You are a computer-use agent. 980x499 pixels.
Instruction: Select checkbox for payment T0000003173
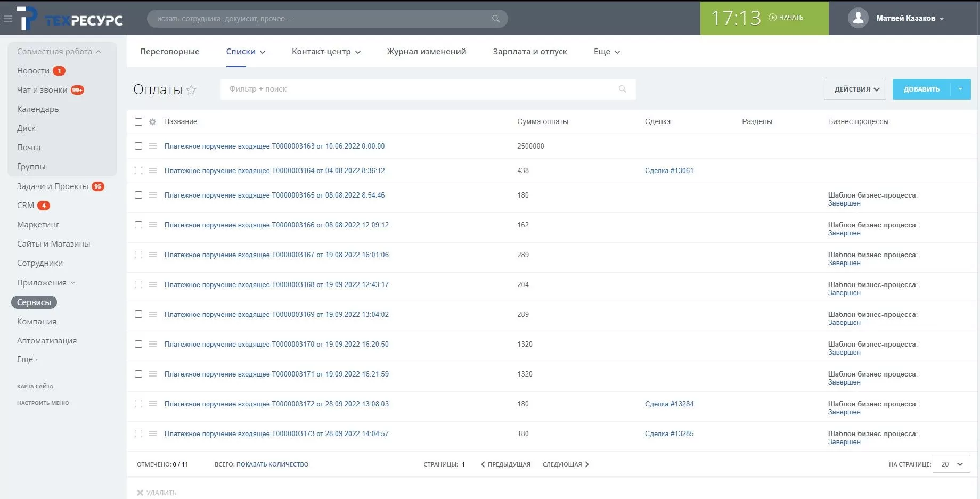[x=138, y=433]
